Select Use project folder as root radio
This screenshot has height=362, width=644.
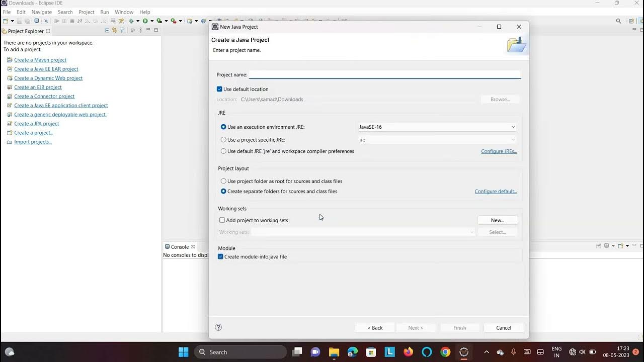pos(223,181)
